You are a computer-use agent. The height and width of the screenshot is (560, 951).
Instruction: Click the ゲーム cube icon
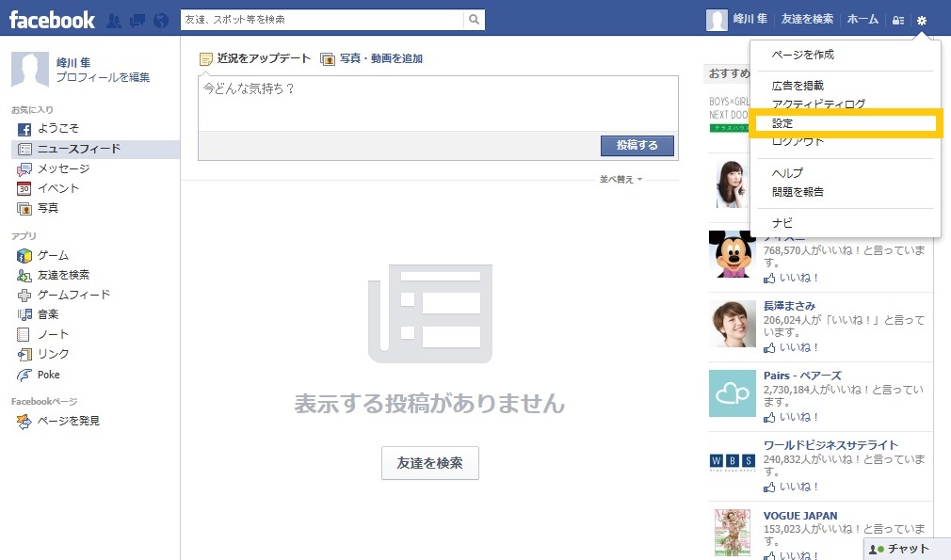click(x=24, y=256)
